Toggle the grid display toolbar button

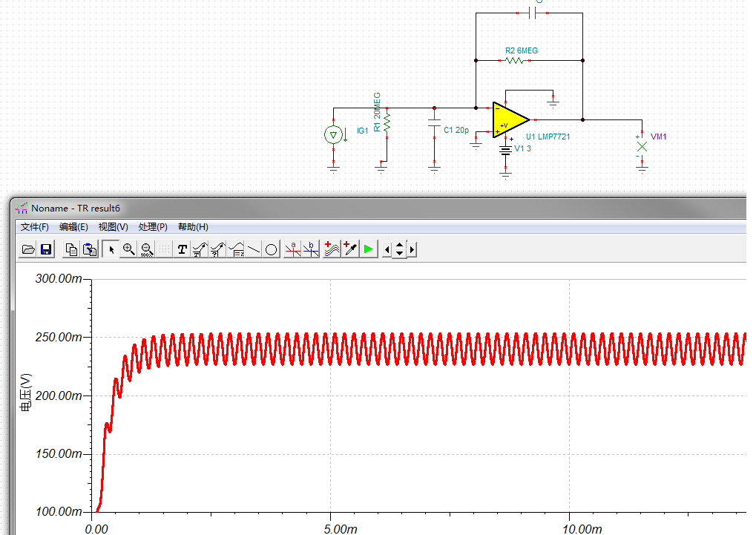tap(163, 250)
